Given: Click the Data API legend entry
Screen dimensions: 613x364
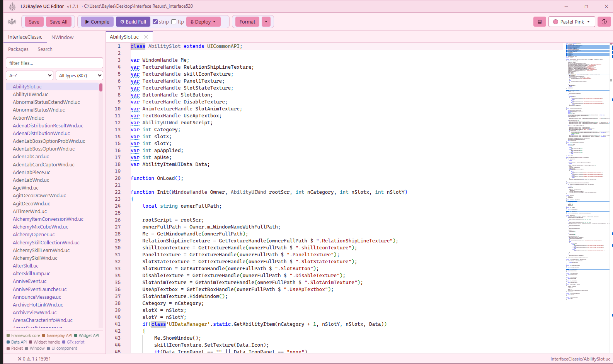Looking at the screenshot, I should click(x=17, y=342).
